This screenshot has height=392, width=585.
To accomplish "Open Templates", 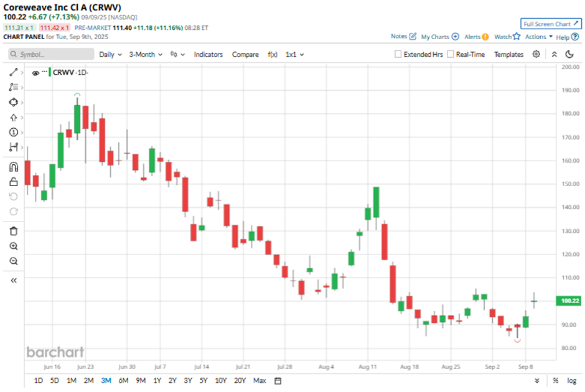I will pos(509,55).
